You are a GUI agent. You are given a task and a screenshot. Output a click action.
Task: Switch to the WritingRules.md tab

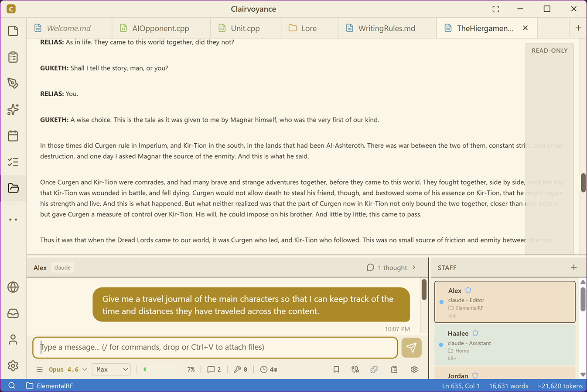(386, 28)
